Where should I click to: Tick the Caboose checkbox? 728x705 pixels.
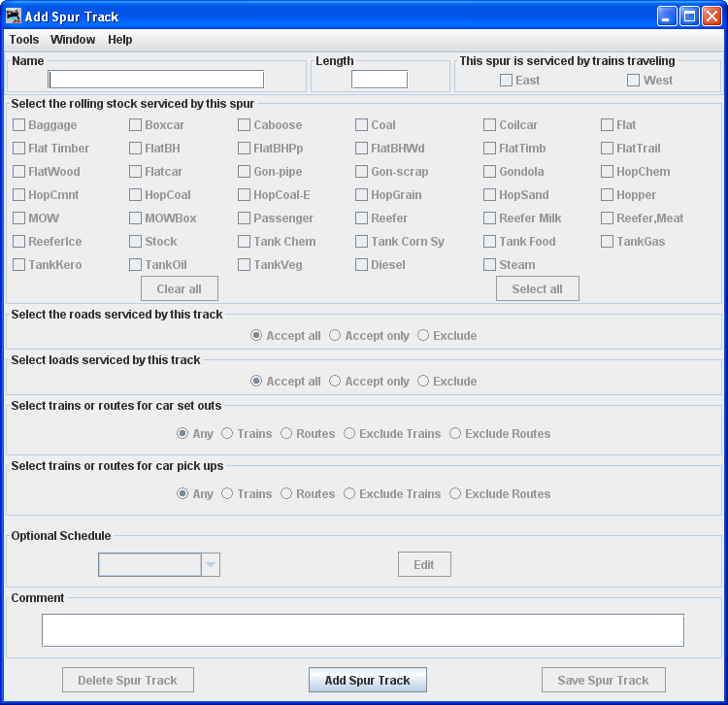tap(245, 125)
